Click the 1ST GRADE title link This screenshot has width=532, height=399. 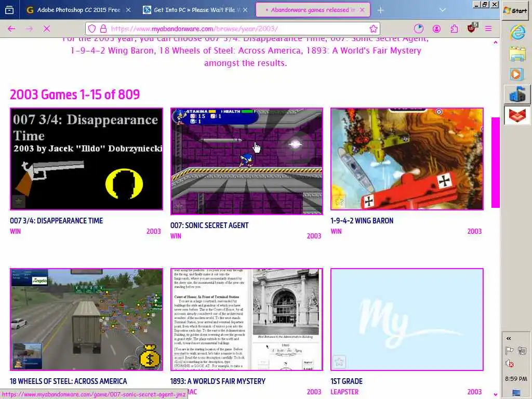coord(347,381)
